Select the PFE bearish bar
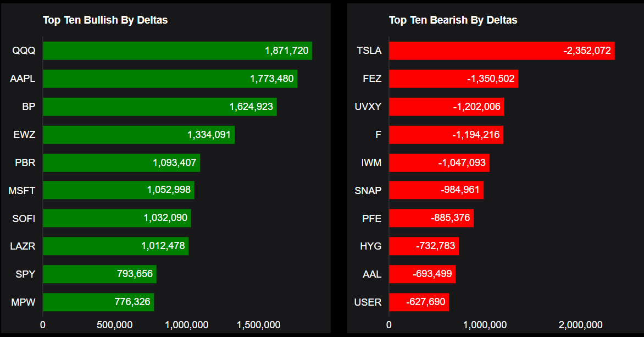The width and height of the screenshot is (644, 337). pos(431,218)
